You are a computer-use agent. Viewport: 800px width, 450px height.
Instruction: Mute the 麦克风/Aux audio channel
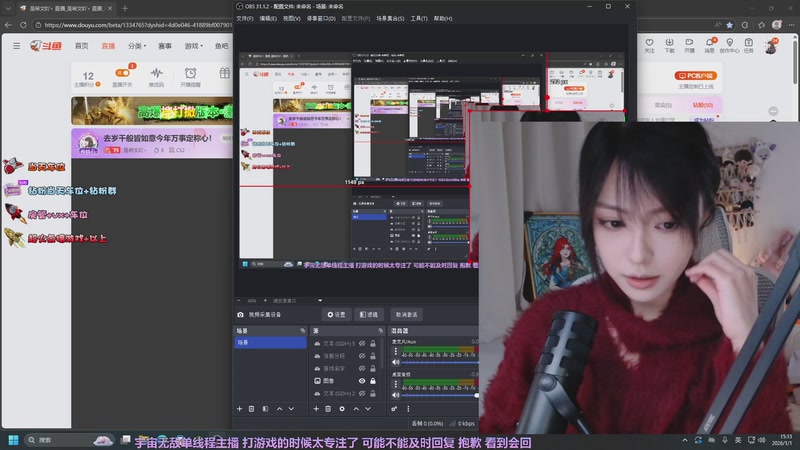coord(395,362)
